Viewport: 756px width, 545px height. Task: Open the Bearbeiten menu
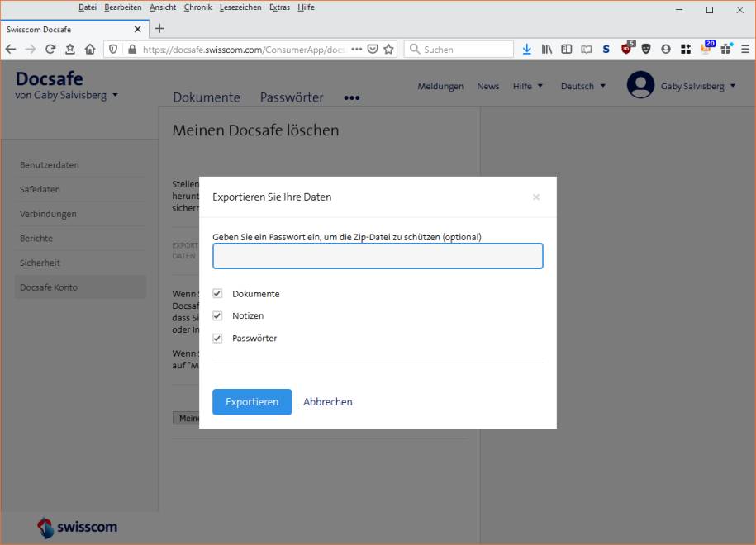click(x=123, y=7)
